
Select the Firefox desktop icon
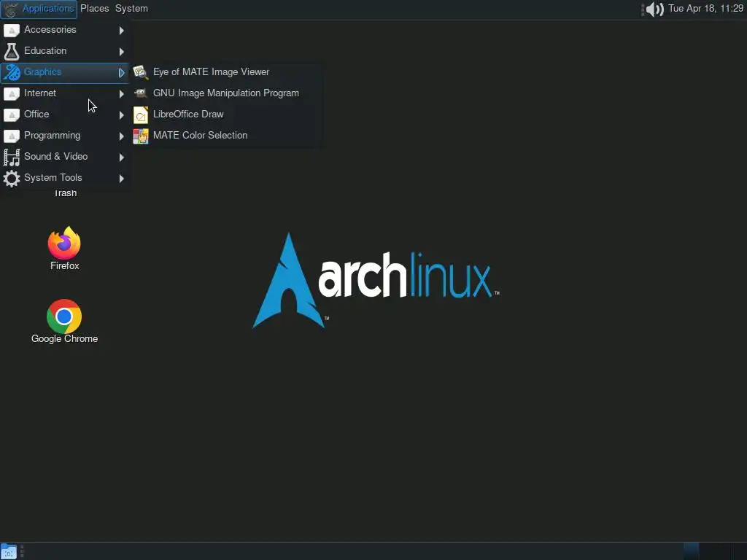pos(64,243)
